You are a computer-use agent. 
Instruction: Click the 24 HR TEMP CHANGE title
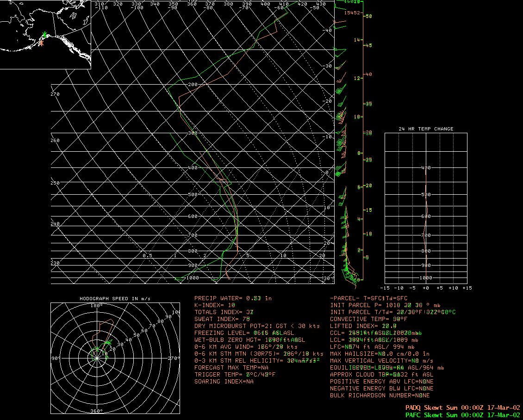(x=426, y=129)
